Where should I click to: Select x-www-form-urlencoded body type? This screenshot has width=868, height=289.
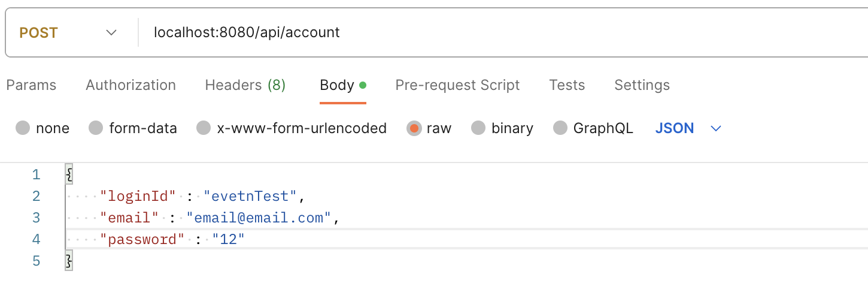pyautogui.click(x=204, y=128)
